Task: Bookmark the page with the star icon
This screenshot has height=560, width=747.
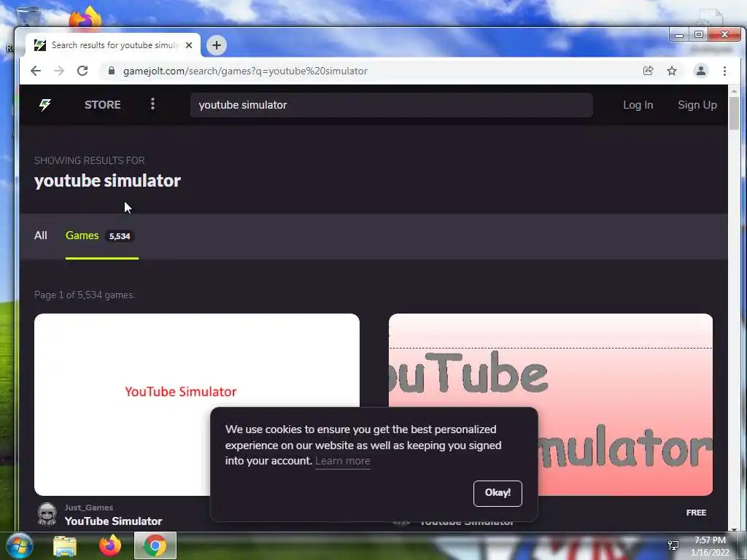Action: (x=672, y=71)
